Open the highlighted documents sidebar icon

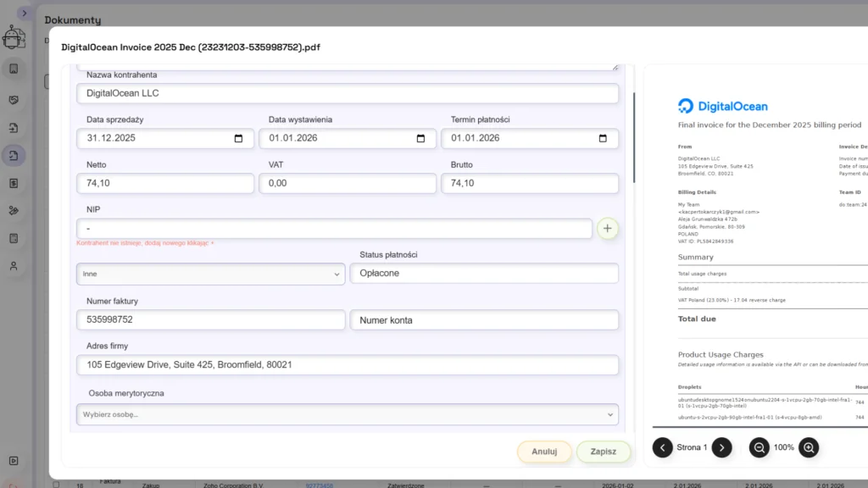pyautogui.click(x=14, y=156)
